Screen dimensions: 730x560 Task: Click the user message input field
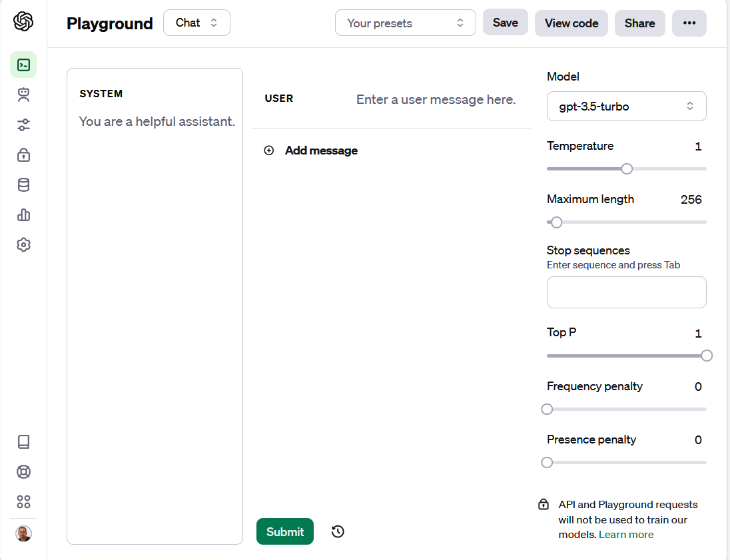pos(436,100)
